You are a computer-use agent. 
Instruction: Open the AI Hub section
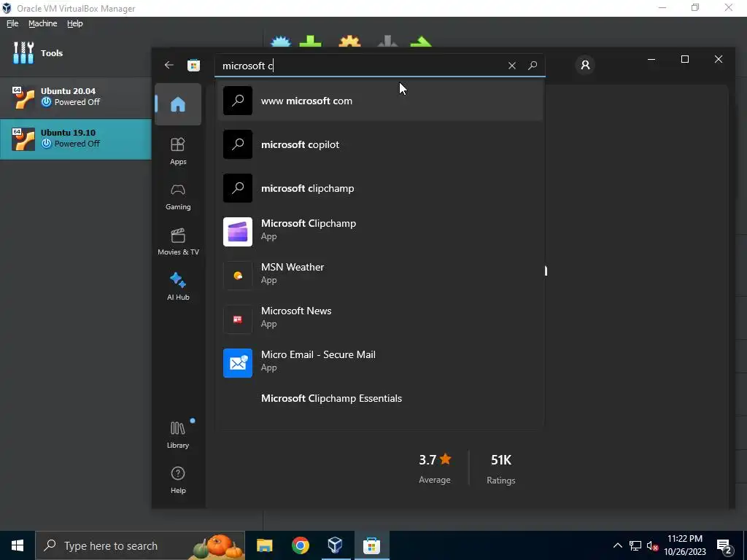(x=178, y=287)
